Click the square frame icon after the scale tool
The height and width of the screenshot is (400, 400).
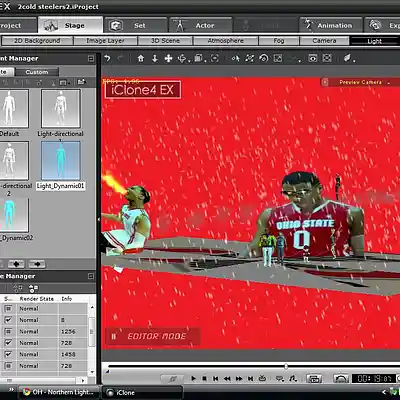tap(215, 59)
